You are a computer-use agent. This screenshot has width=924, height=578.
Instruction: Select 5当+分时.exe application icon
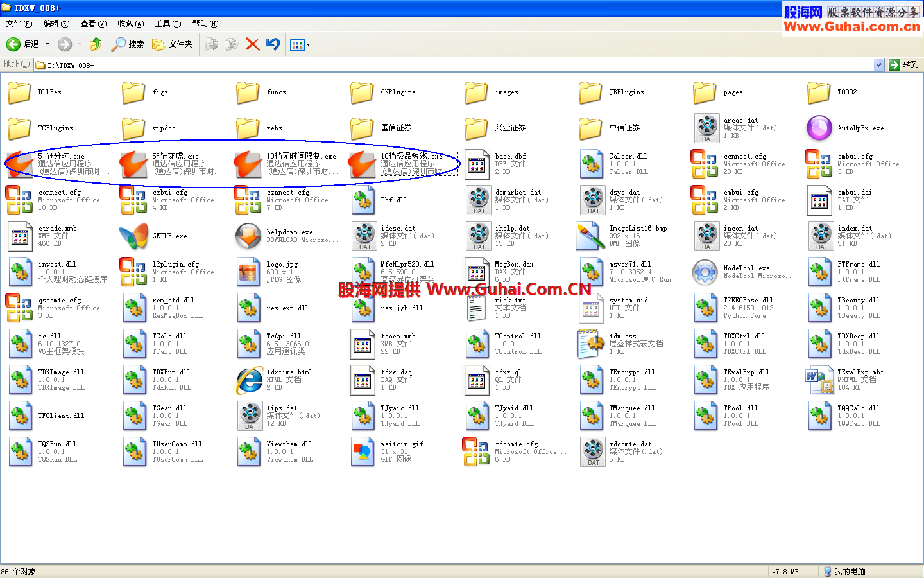point(19,164)
